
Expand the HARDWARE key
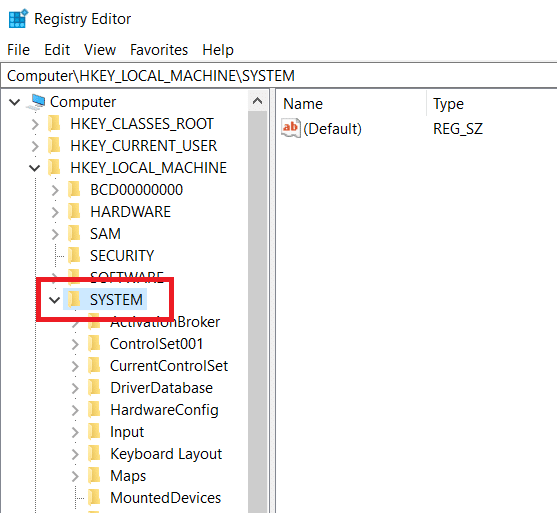tap(55, 212)
